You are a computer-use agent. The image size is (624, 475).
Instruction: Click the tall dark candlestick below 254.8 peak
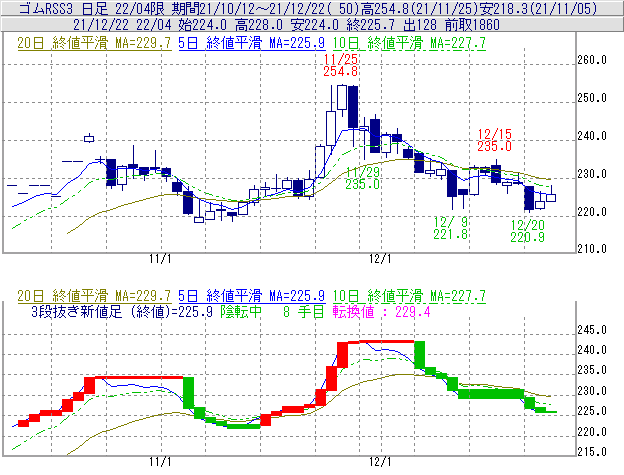353,107
